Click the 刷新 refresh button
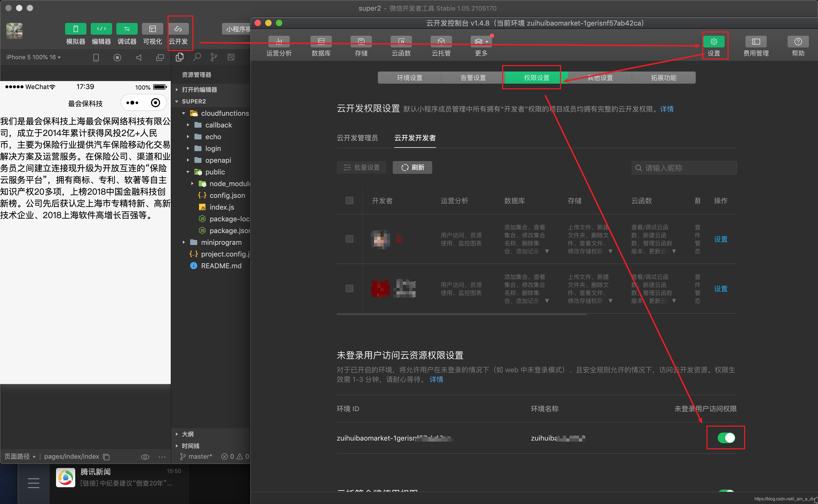This screenshot has width=818, height=504. [x=412, y=167]
